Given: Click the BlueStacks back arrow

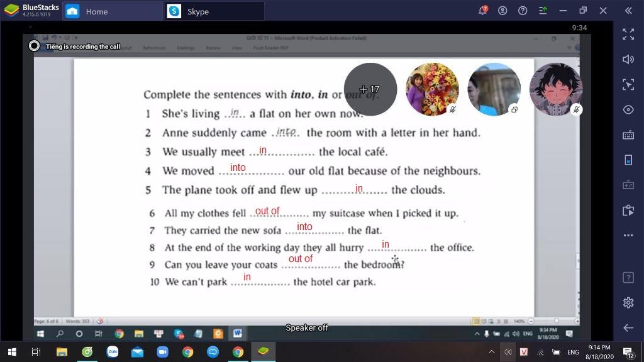Looking at the screenshot, I should click(x=628, y=327).
